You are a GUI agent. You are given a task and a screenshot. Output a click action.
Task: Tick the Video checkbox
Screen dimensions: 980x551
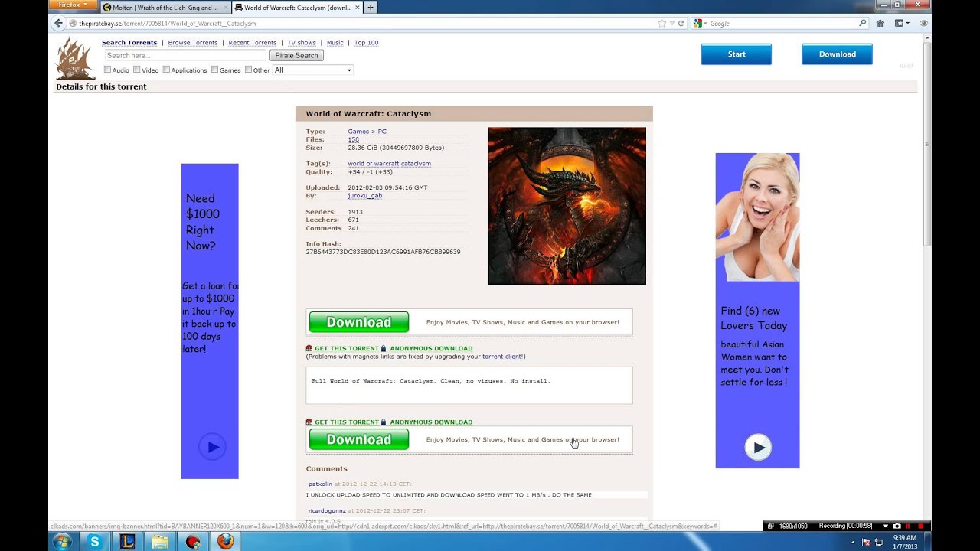pyautogui.click(x=137, y=70)
